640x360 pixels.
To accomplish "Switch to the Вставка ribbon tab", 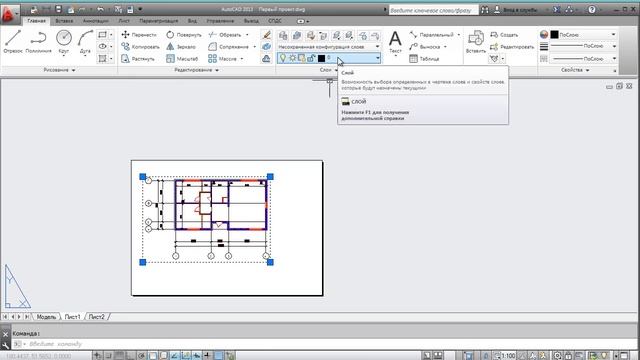I will (64, 21).
